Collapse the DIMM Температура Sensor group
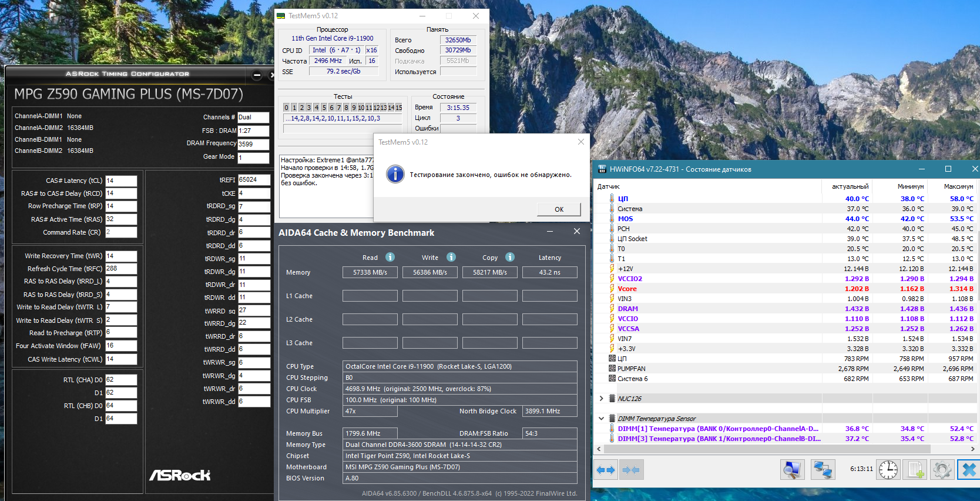The image size is (980, 501). pos(601,419)
